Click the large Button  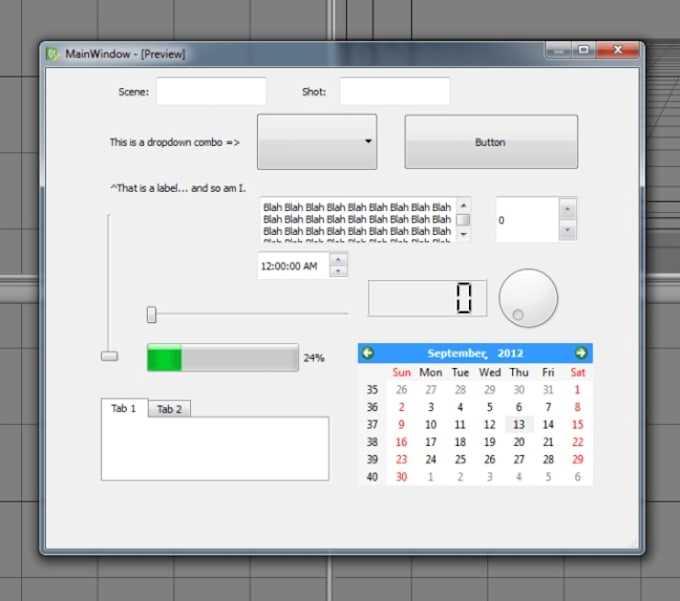pos(491,142)
